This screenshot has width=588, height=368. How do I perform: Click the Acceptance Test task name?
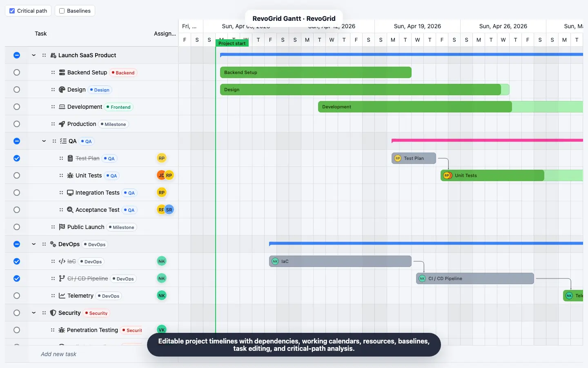point(98,210)
